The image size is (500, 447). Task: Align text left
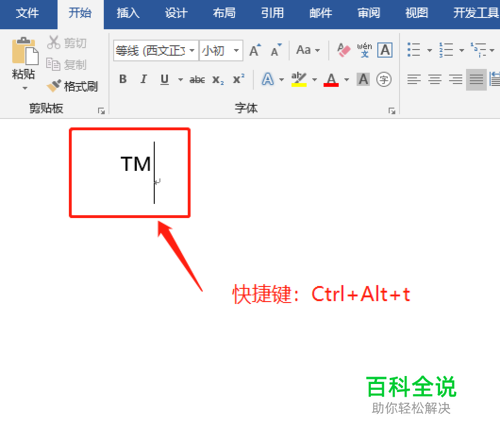coord(414,79)
